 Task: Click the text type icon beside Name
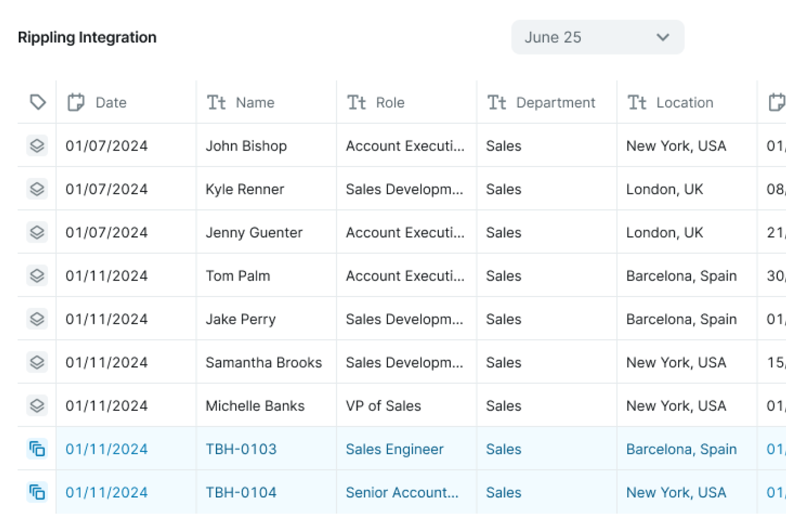[216, 102]
